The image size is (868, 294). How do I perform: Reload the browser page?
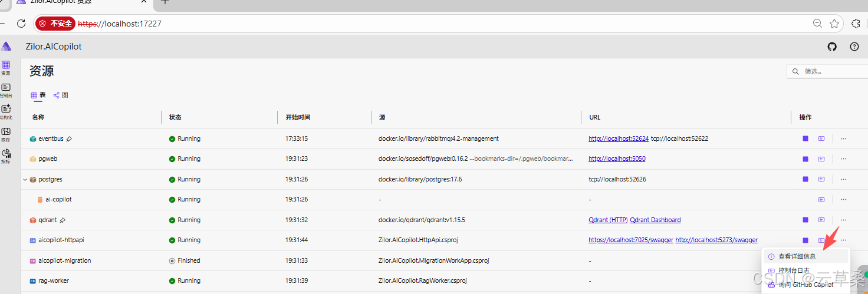(x=21, y=24)
